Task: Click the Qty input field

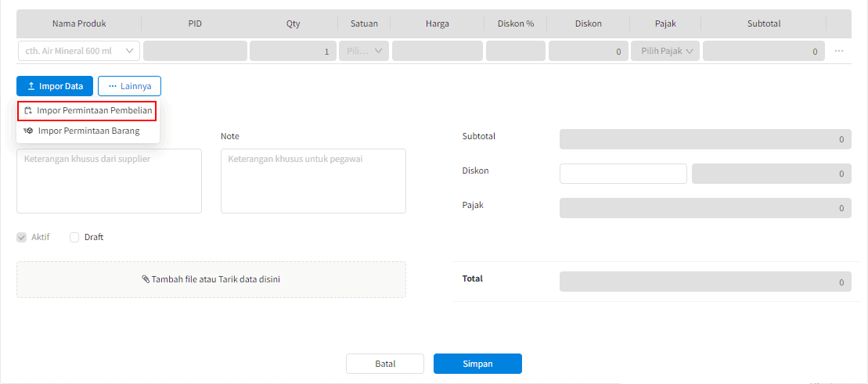Action: coord(293,52)
